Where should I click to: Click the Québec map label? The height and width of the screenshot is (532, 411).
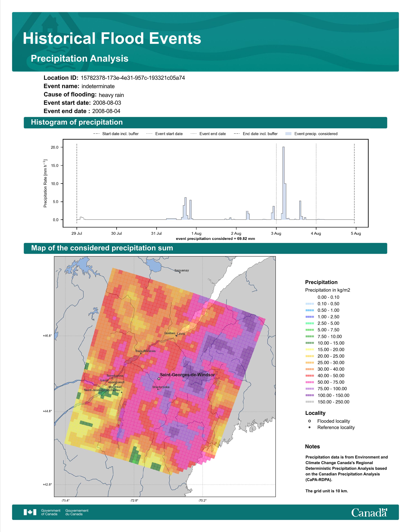pos(170,333)
